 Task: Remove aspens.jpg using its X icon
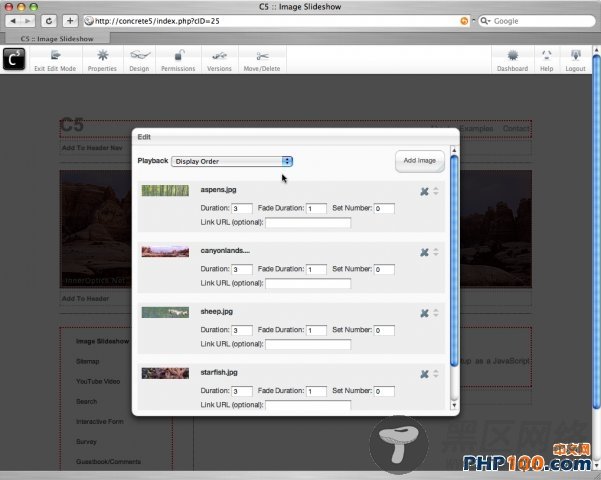click(x=424, y=192)
